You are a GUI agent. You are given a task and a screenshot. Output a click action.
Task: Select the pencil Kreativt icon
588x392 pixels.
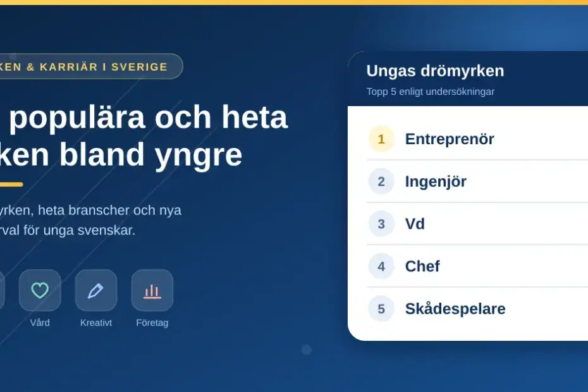coord(96,290)
